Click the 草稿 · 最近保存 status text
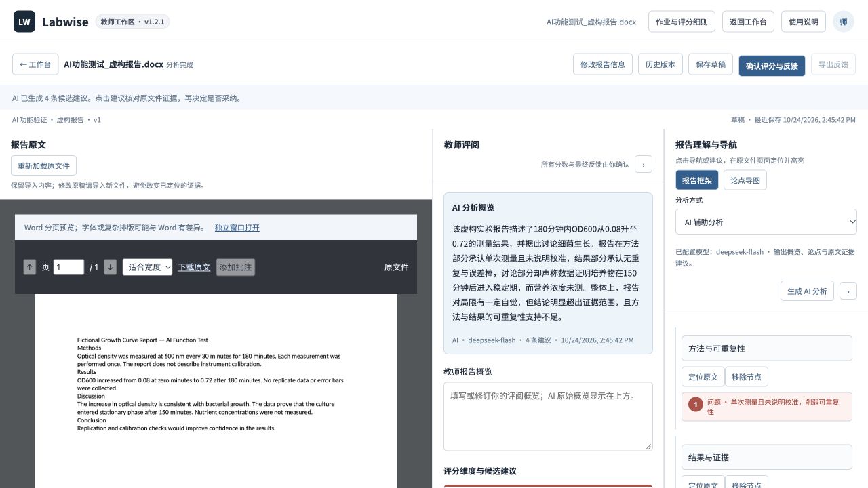Viewport: 868px width, 488px height. [793, 120]
